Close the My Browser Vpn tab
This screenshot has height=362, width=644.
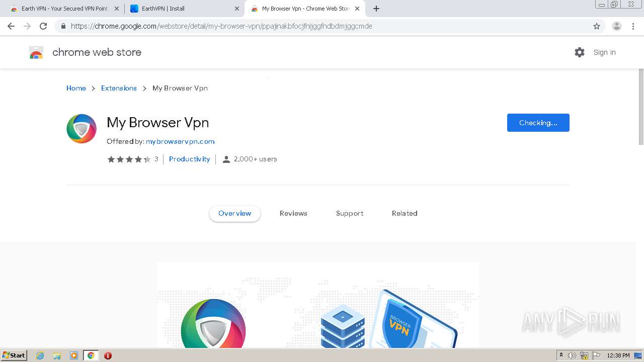[x=357, y=9]
